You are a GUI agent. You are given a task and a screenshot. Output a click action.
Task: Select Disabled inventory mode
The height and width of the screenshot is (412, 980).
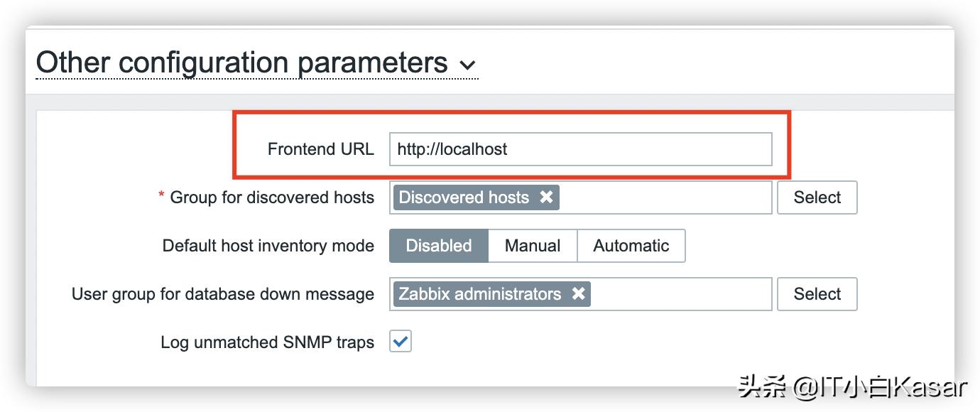tap(438, 245)
